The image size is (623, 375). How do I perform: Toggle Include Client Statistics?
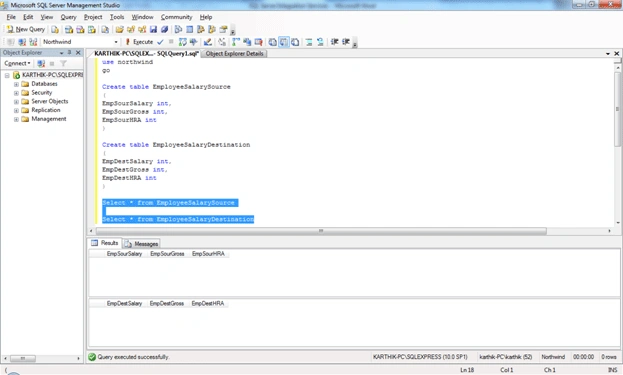tap(247, 42)
